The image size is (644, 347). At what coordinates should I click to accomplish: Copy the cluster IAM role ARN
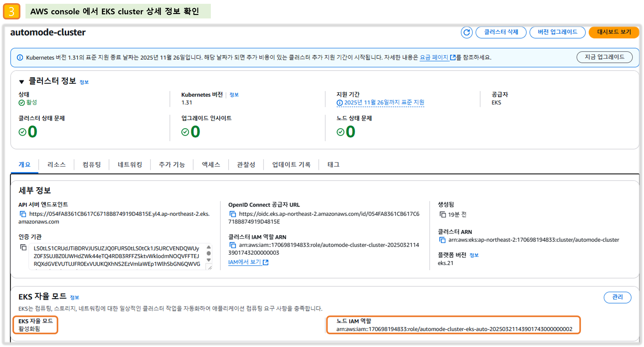[x=233, y=245]
